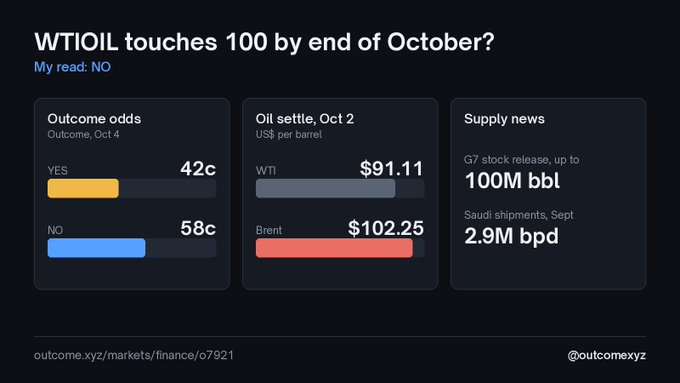Click the red Brent price bar
680x383 pixels.
(334, 248)
